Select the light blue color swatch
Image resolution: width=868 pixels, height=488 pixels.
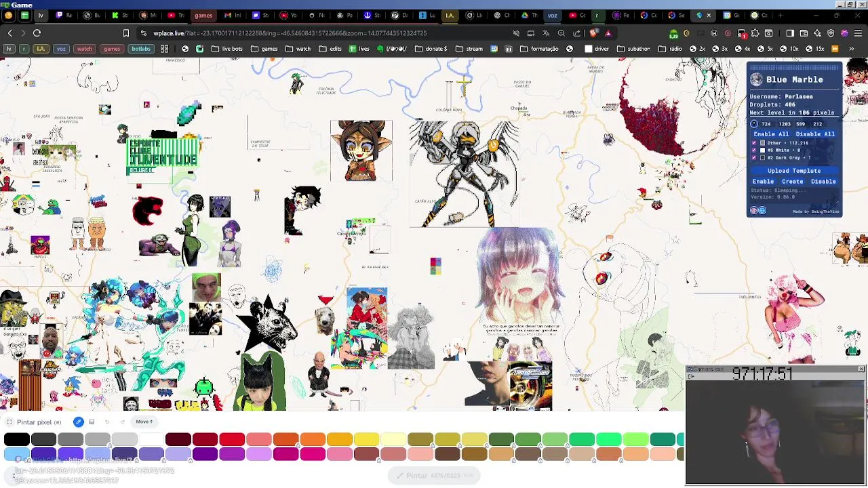pyautogui.click(x=16, y=454)
